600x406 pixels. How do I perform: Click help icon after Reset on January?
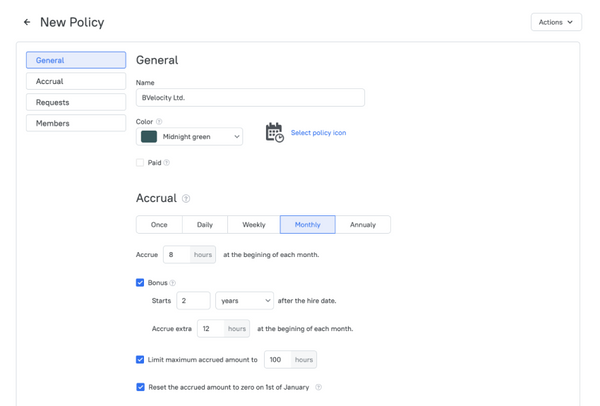pos(318,387)
